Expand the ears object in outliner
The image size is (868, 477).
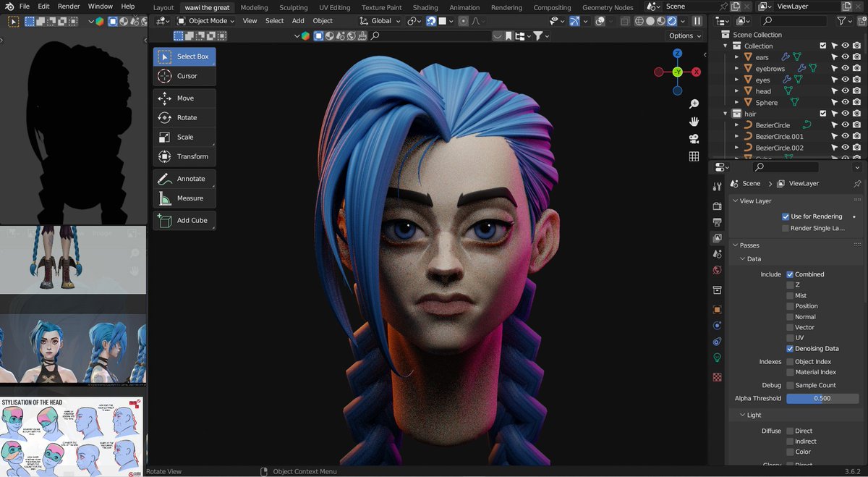737,57
